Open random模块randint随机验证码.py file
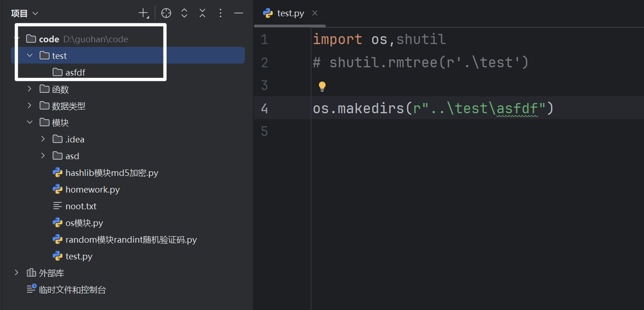 (131, 239)
